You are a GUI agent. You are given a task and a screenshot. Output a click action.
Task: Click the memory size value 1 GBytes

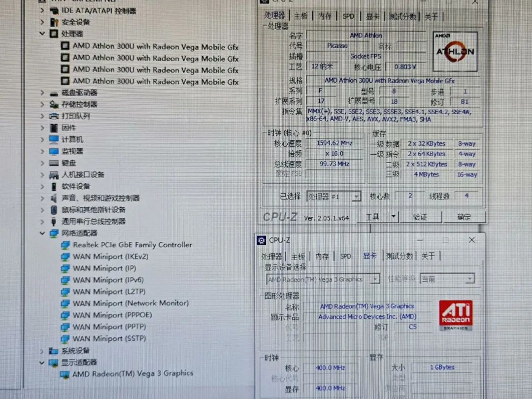point(442,367)
